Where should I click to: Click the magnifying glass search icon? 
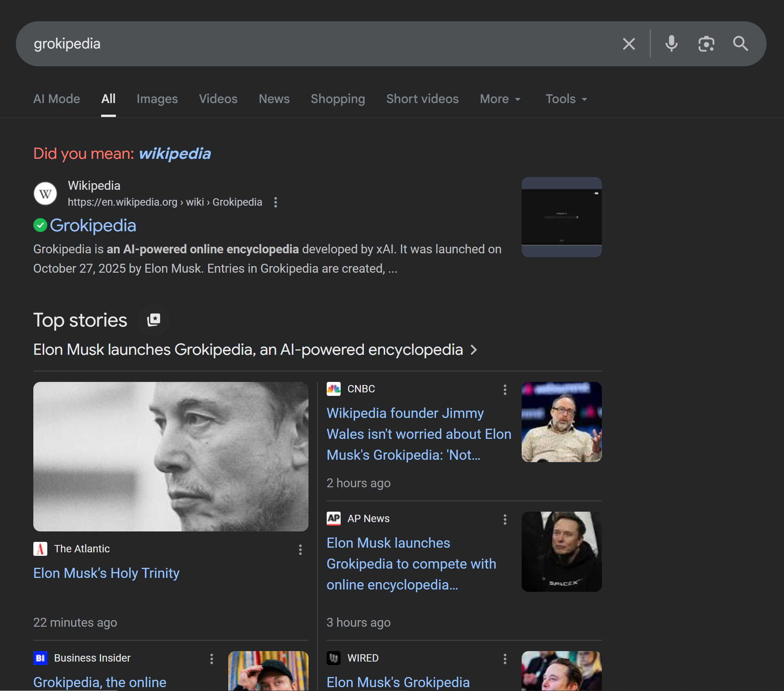click(x=740, y=44)
